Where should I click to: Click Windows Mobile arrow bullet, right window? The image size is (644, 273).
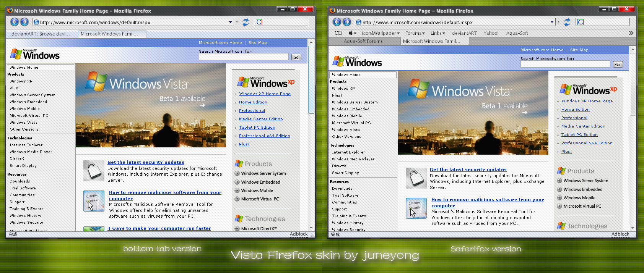559,198
